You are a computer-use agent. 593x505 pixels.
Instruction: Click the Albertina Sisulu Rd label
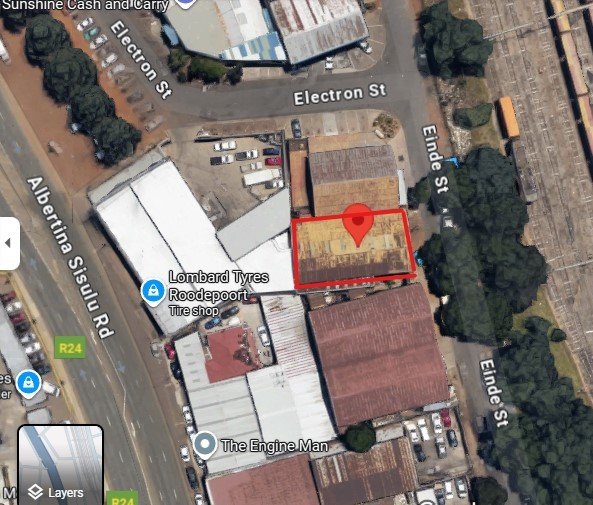coord(70,257)
